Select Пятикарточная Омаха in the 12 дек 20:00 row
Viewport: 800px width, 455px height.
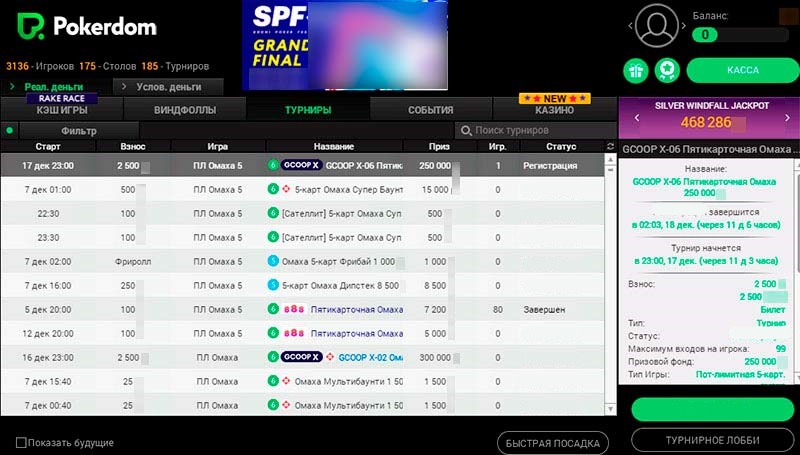click(x=357, y=333)
